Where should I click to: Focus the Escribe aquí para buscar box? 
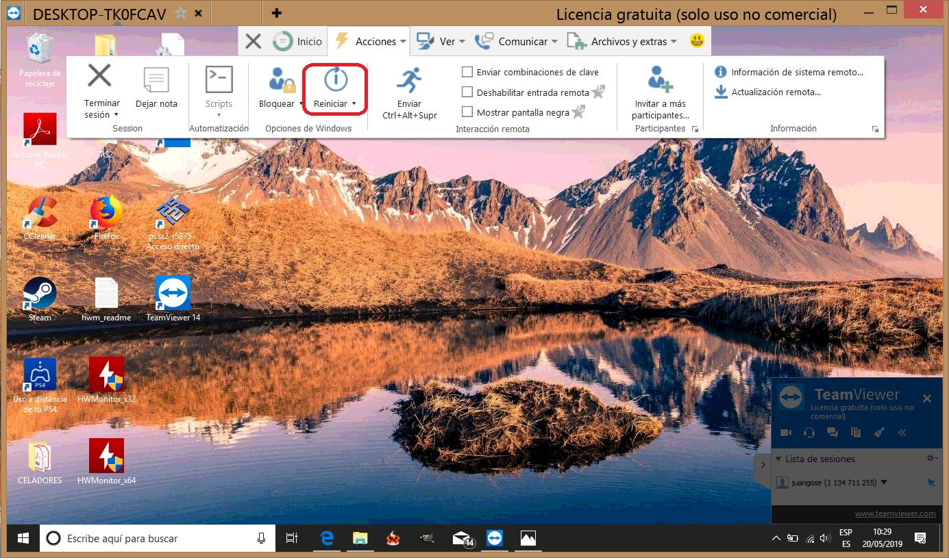[x=158, y=539]
